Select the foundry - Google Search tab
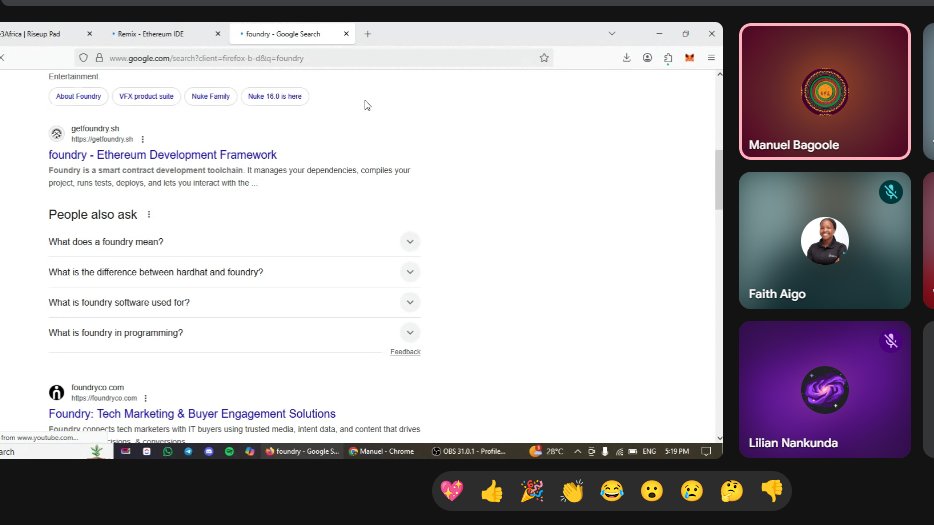Viewport: 934px width, 525px height. point(292,34)
